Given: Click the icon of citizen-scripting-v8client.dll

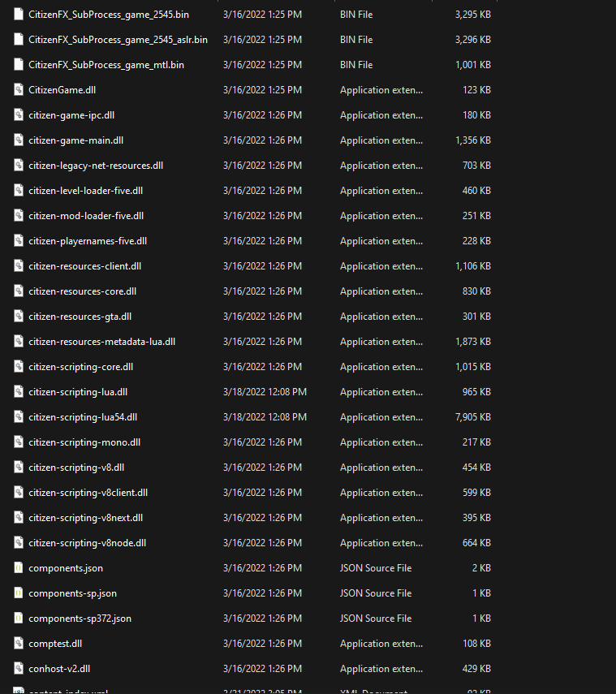Looking at the screenshot, I should [19, 493].
